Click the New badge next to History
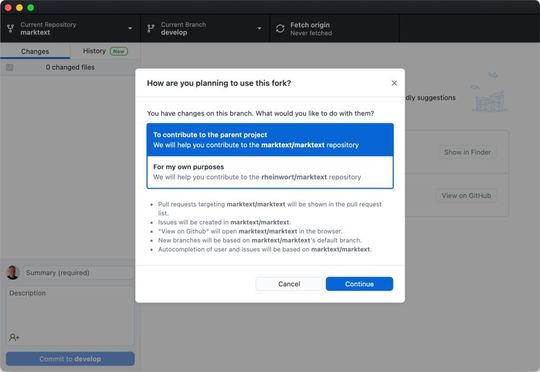 pos(119,51)
